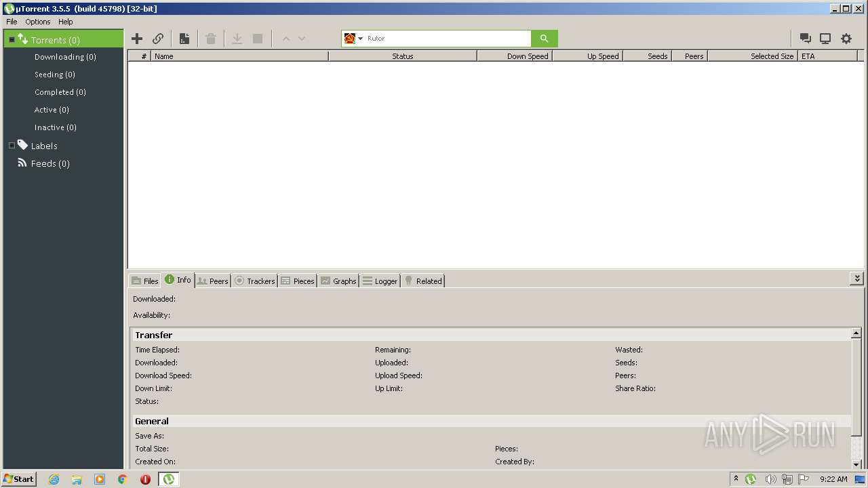
Task: Click Move Up Queue arrow
Action: tap(286, 39)
